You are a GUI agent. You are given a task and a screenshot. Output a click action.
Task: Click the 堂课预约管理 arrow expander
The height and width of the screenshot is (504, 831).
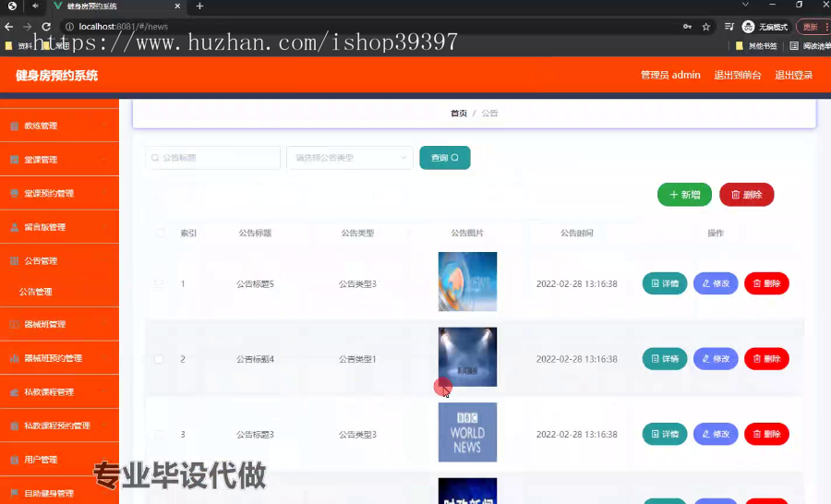[x=104, y=194]
